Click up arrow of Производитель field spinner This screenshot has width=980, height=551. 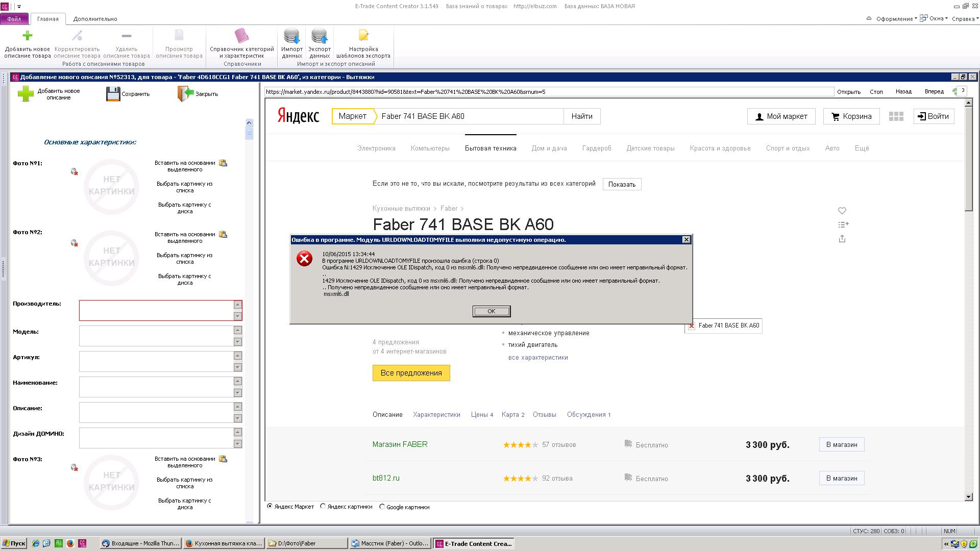237,305
